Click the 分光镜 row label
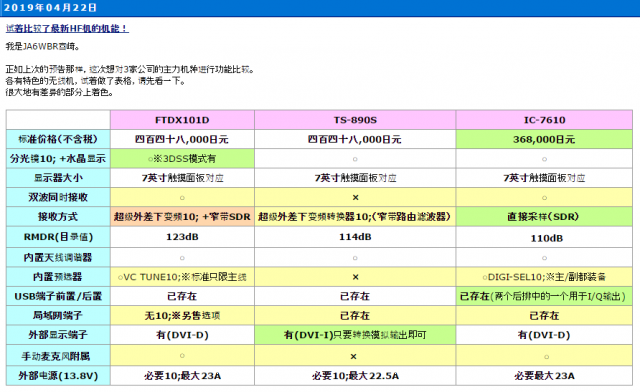Viewport: 640px width, 392px height. (58, 158)
